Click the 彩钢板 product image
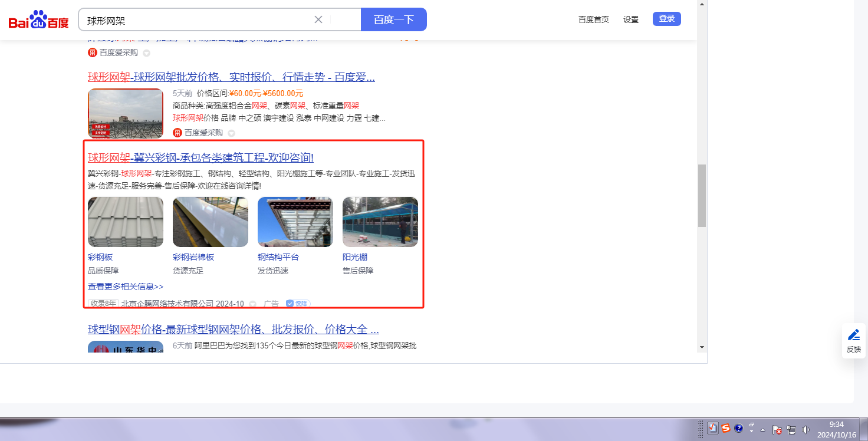 click(x=126, y=222)
